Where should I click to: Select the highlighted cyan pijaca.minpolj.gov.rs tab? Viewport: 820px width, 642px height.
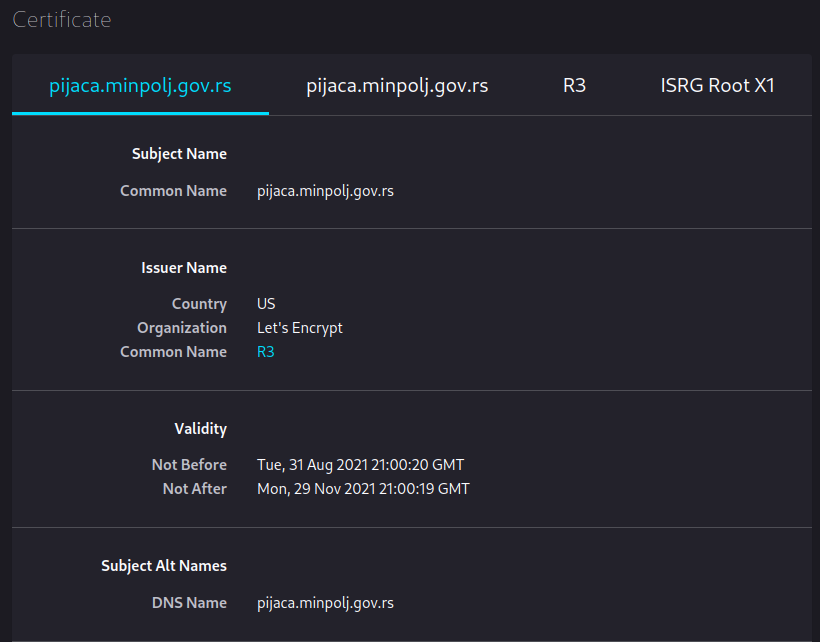pos(140,85)
